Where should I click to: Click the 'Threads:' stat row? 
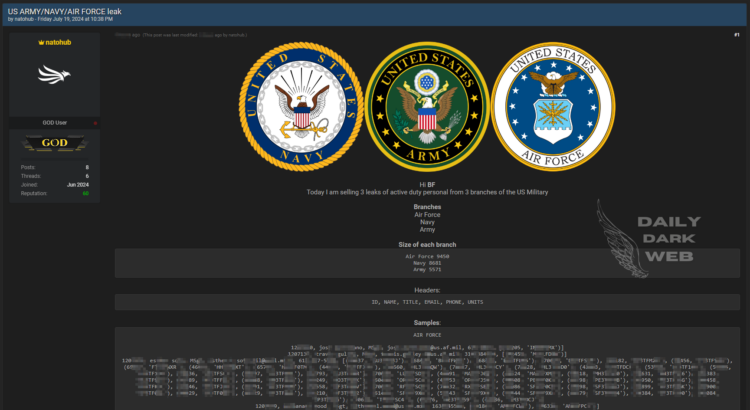point(55,176)
